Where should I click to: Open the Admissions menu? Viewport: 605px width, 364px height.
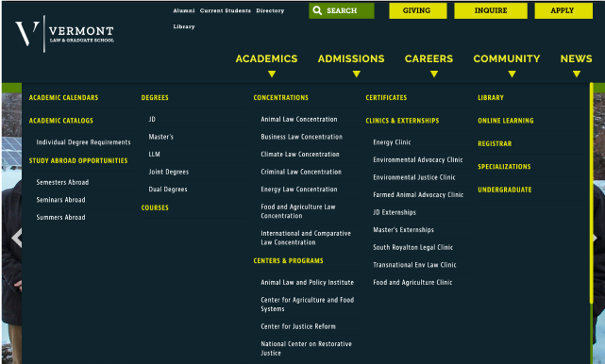351,58
